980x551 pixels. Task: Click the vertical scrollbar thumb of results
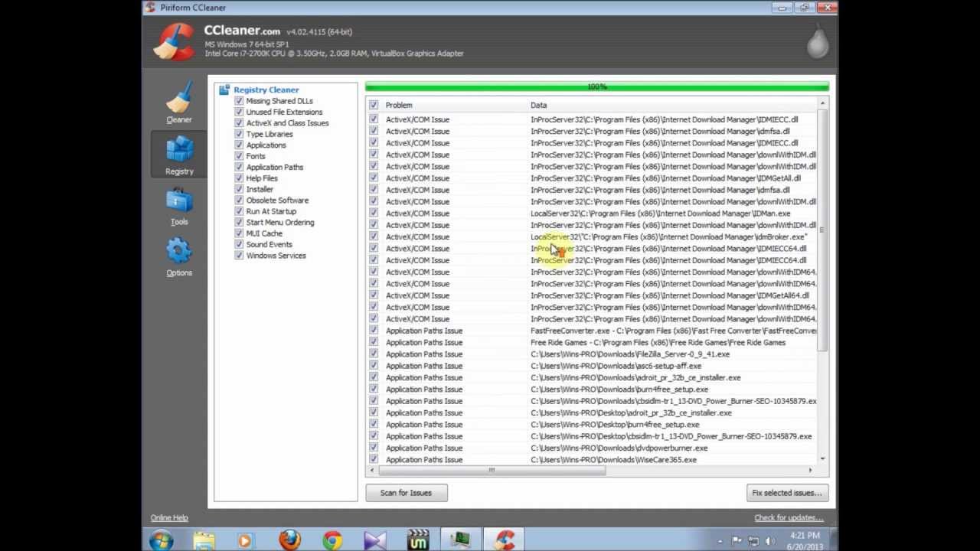(822, 231)
